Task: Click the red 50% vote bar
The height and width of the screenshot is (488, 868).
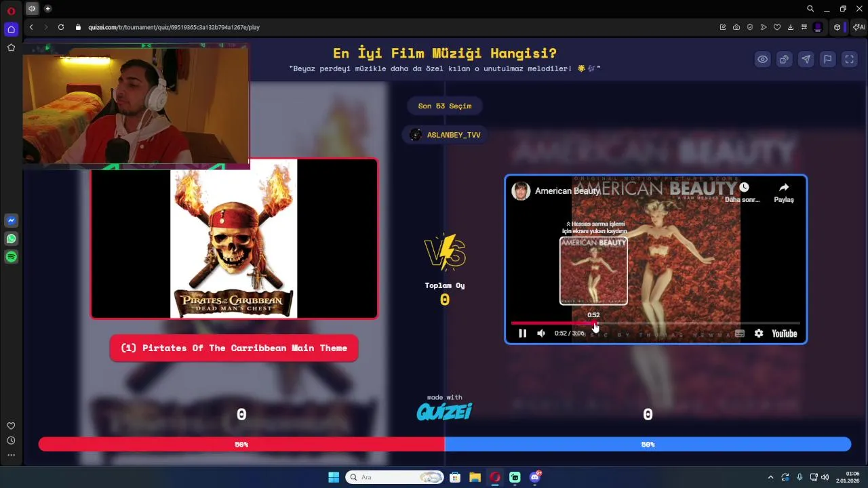Action: [241, 444]
